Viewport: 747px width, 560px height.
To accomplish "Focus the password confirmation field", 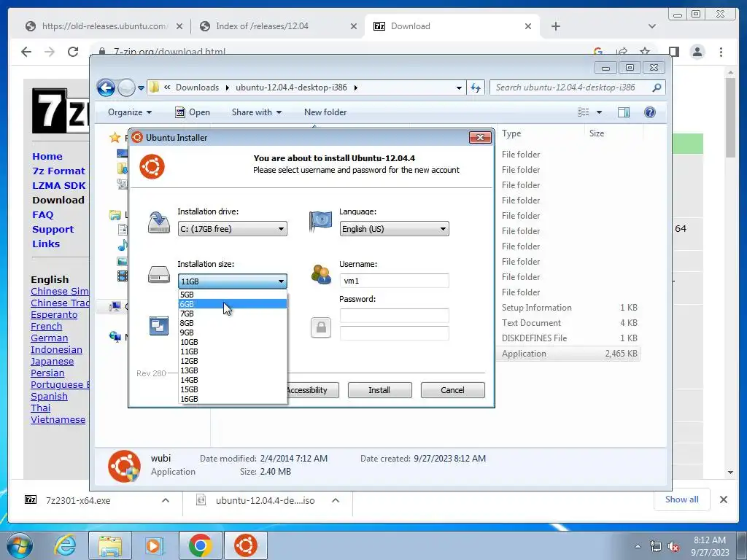I will pos(394,332).
